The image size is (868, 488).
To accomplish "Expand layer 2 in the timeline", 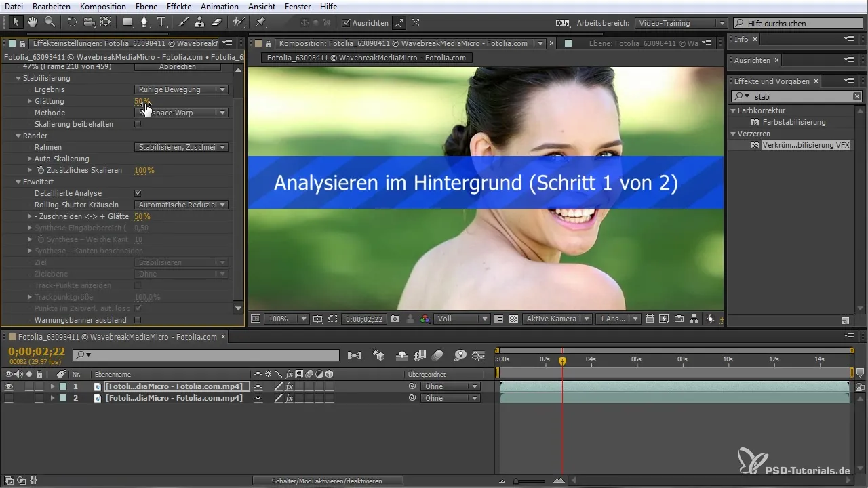I will (52, 398).
